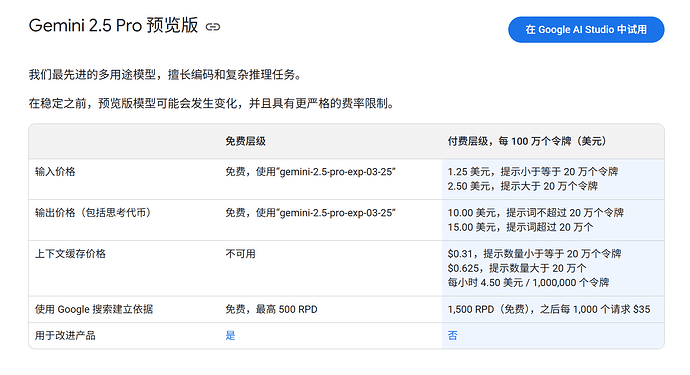Screen dimensions: 690x375
Task: Click the 免费层级 column header
Action: pyautogui.click(x=245, y=141)
